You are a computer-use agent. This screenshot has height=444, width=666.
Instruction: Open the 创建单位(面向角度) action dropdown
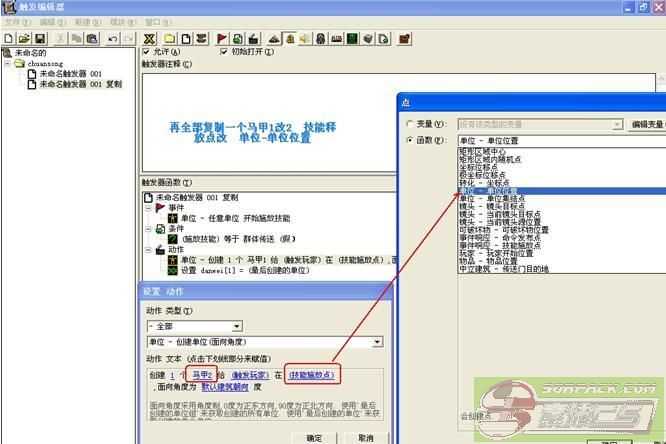point(377,342)
